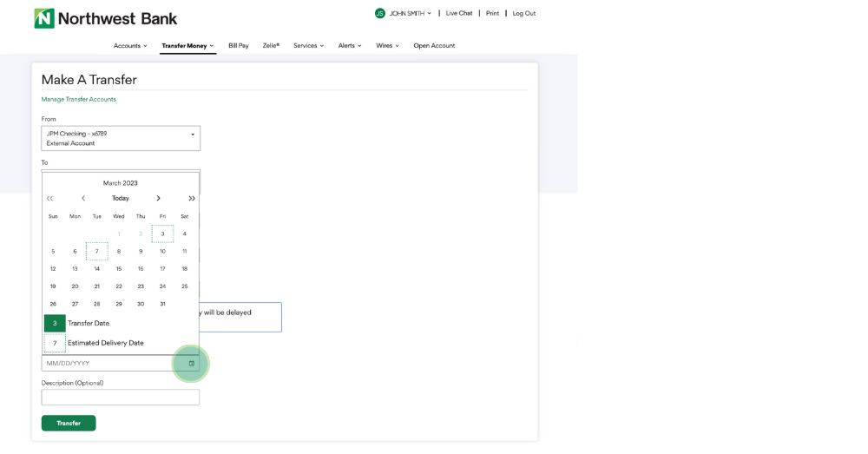Open the Accounts menu
Viewport: 868px width, 454px height.
pos(130,45)
